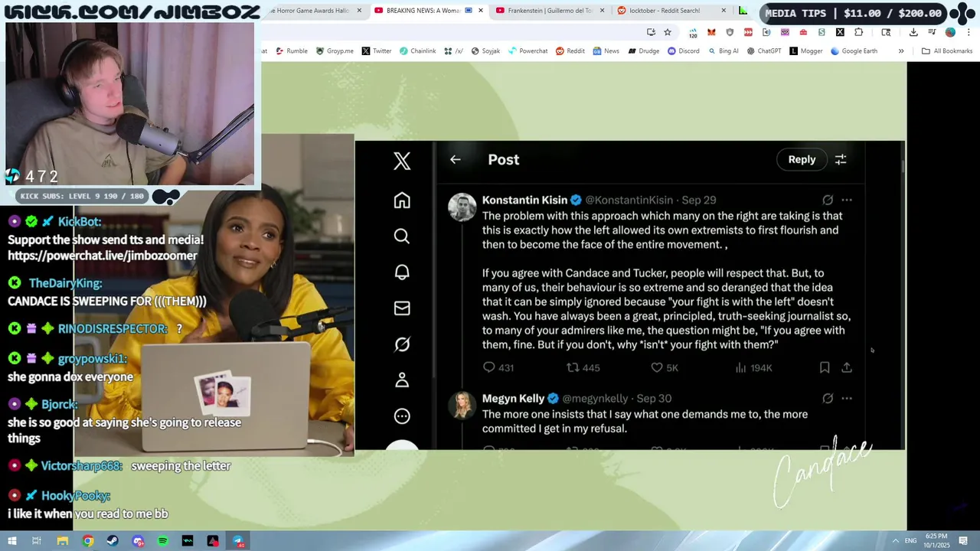This screenshot has width=980, height=551.
Task: Open X profile person icon
Action: 402,380
